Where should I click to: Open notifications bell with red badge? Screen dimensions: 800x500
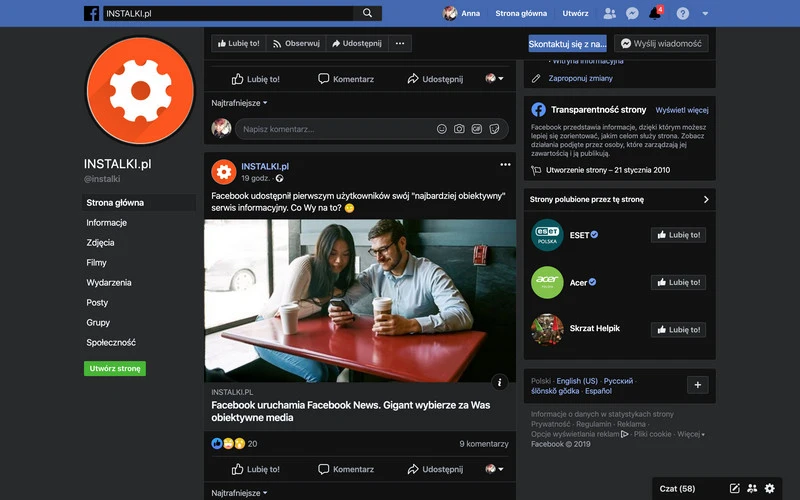click(655, 14)
